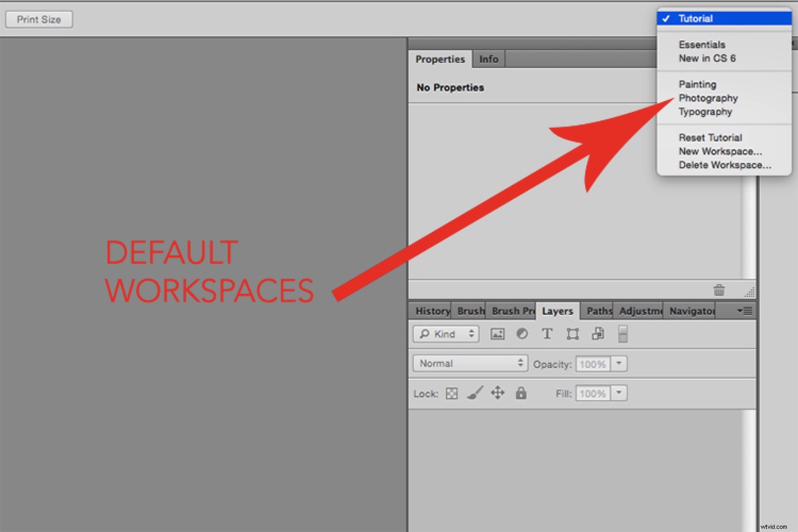Click the trash icon in the Properties panel
Image resolution: width=798 pixels, height=532 pixels.
[719, 290]
